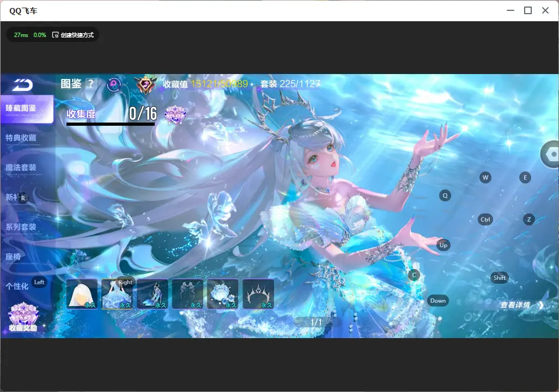Click the back arrow logo icon
Viewport: 559px width, 392px height.
(x=22, y=85)
